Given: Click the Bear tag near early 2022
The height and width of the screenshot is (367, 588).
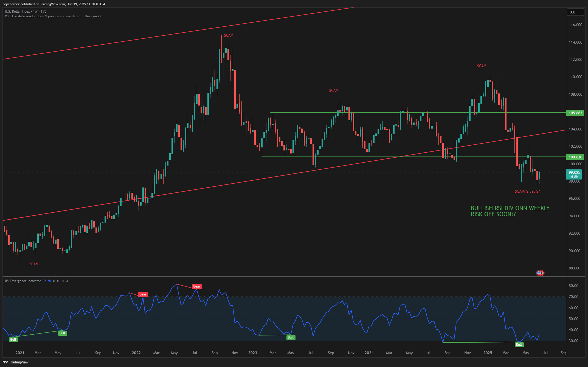Looking at the screenshot, I should (x=143, y=294).
